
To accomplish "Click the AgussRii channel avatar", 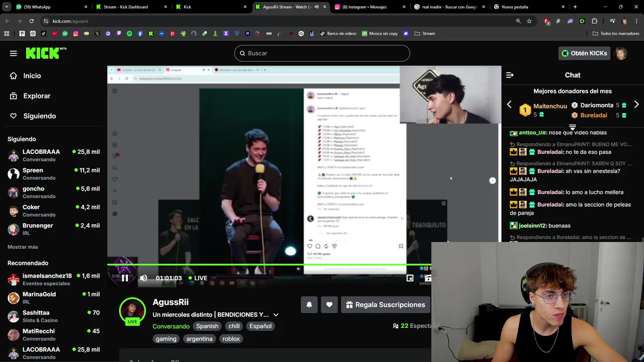I will 132,310.
